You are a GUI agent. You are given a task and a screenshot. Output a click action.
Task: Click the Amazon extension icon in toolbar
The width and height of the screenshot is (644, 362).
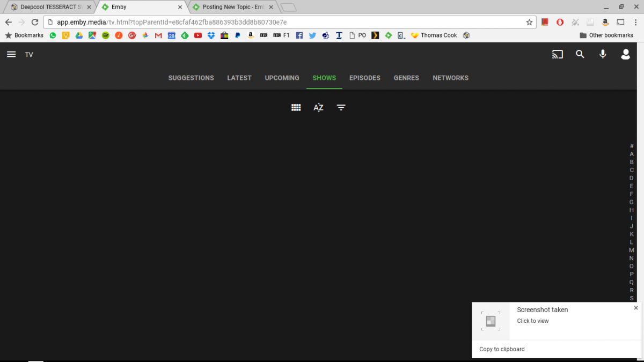click(605, 22)
